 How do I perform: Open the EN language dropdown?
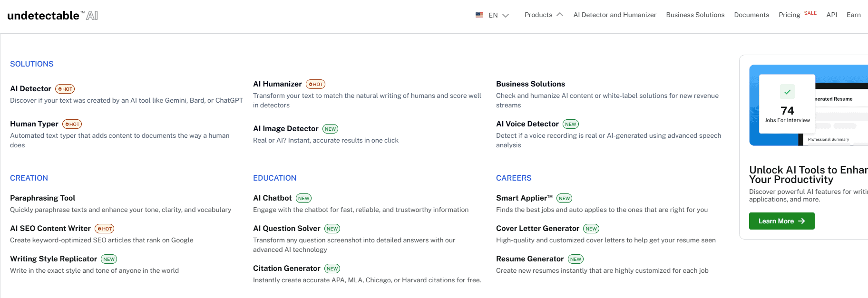tap(498, 15)
